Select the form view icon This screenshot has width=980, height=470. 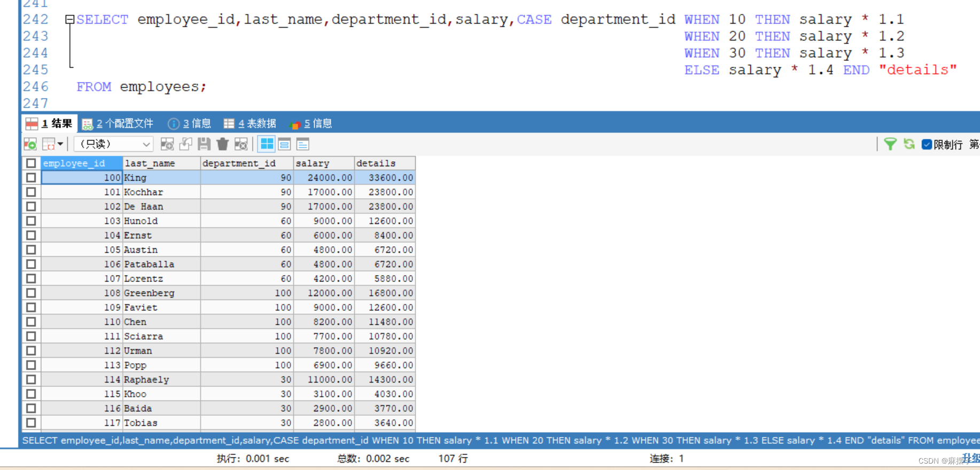coord(285,144)
